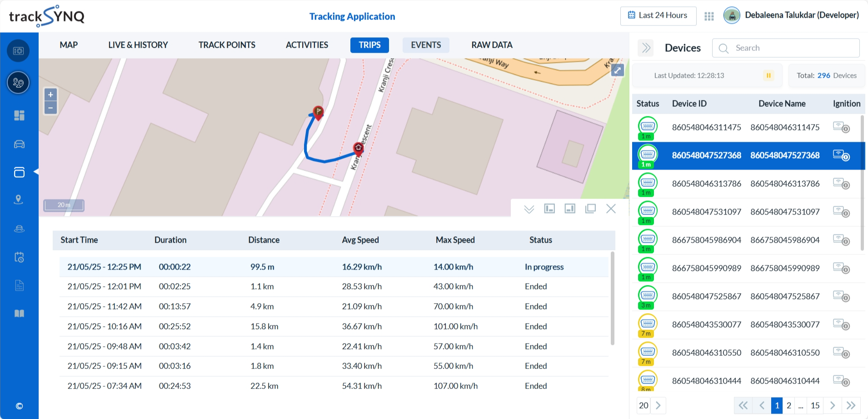Viewport: 868px width, 419px height.
Task: Open the dashboard grid icon in sidebar
Action: tap(18, 115)
